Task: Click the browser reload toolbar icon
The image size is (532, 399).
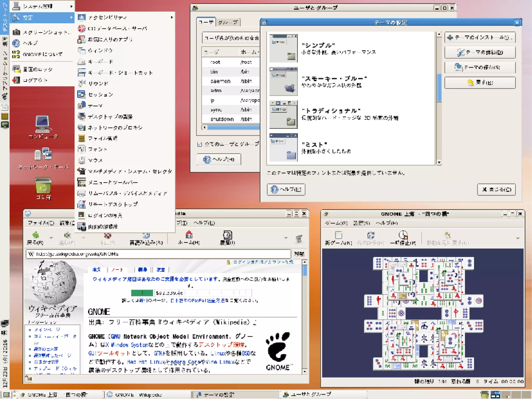Action: tap(146, 236)
